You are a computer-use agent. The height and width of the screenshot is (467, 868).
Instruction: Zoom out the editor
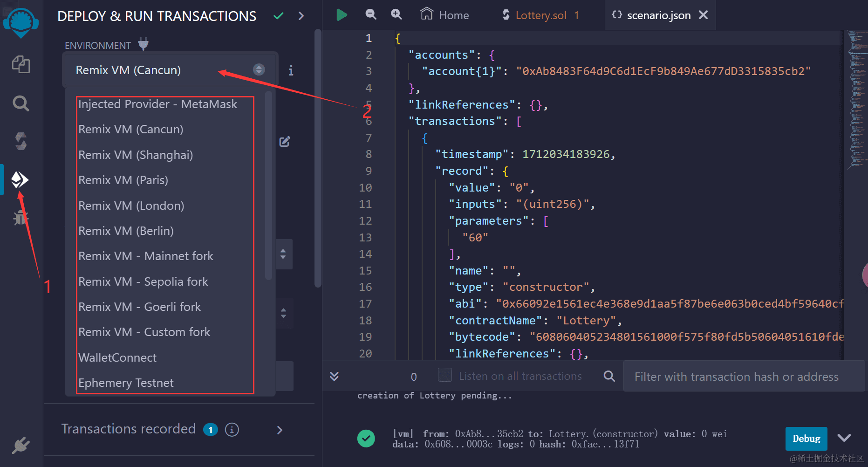(371, 14)
